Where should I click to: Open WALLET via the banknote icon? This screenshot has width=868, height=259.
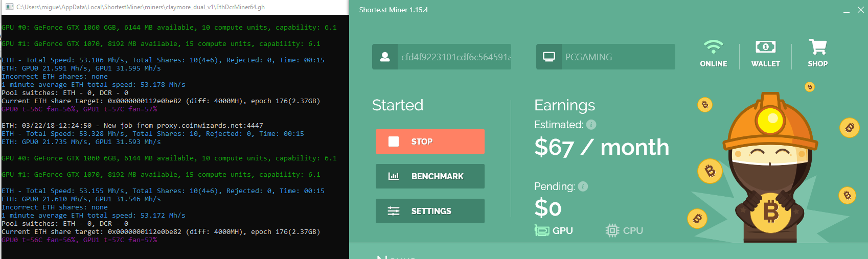tap(765, 47)
